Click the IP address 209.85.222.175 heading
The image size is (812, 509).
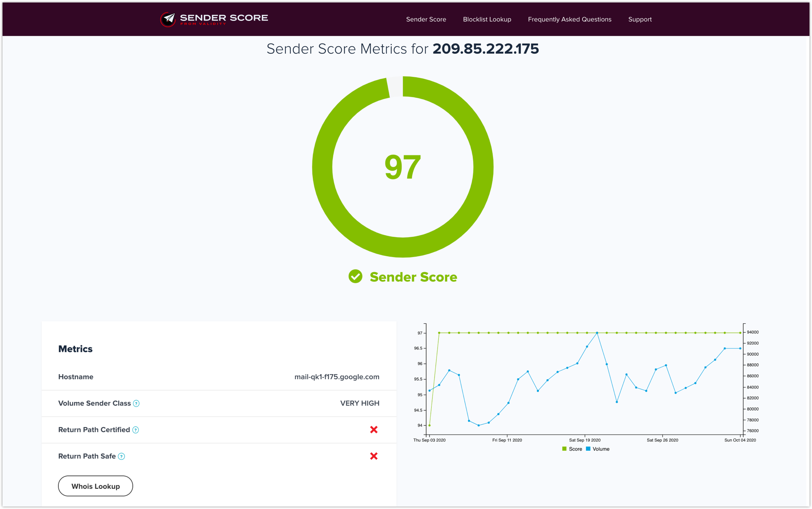pos(485,49)
